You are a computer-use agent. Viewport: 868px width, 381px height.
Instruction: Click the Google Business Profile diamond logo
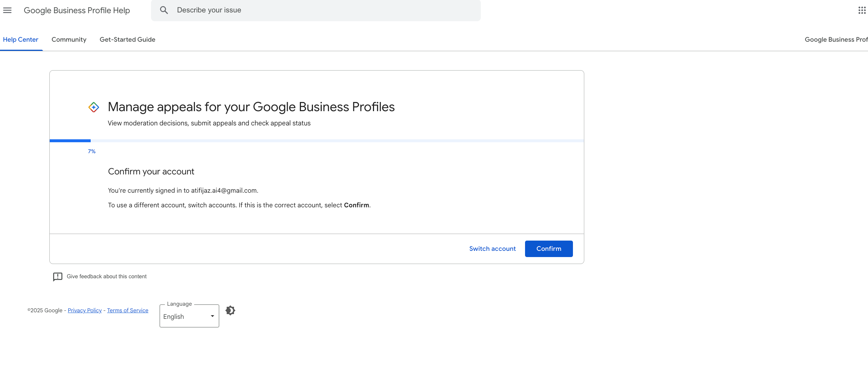(x=94, y=107)
